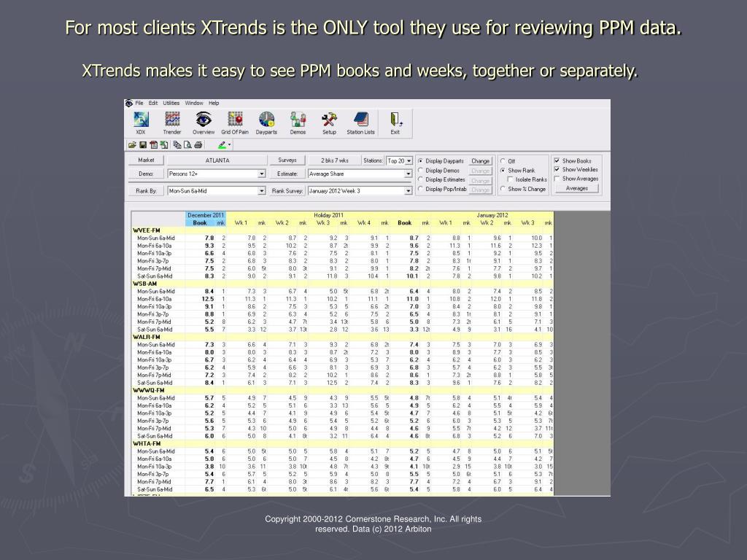The image size is (747, 560).
Task: Expand the Mon-Sun 6a-Mid rank by dropdown
Action: (262, 191)
